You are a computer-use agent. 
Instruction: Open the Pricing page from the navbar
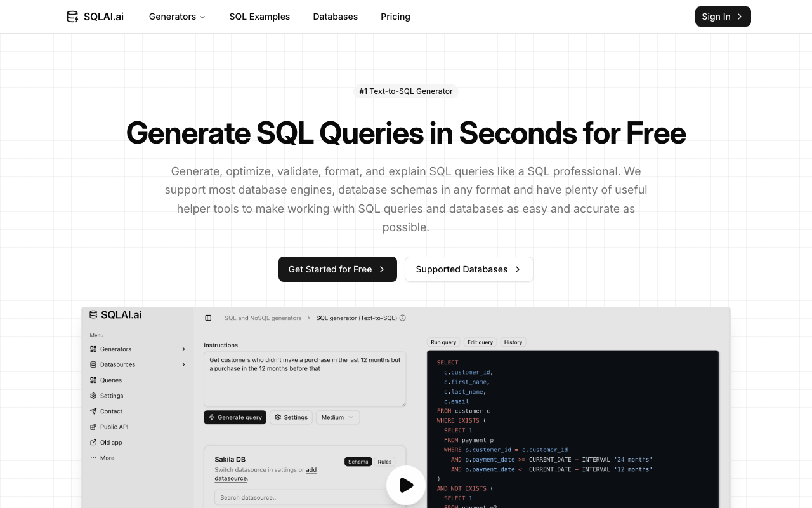coord(395,17)
